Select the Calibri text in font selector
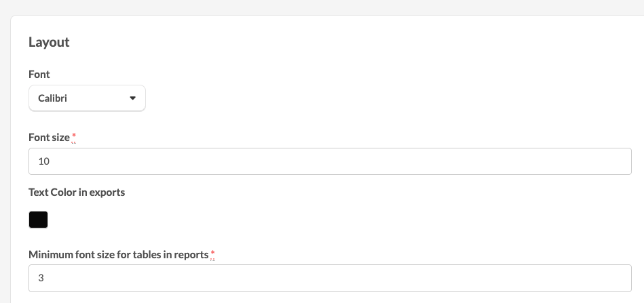The height and width of the screenshot is (303, 644). point(52,98)
